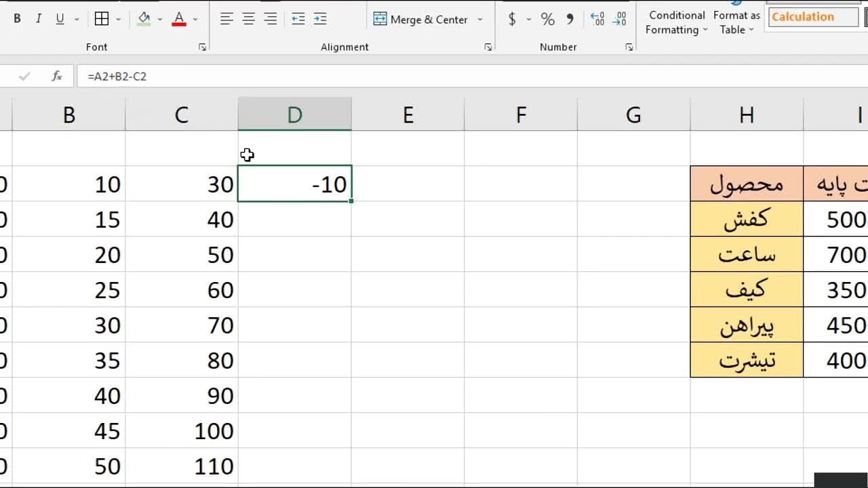Apply the Calculation cell style
Screen dimensions: 868x488
[x=813, y=17]
